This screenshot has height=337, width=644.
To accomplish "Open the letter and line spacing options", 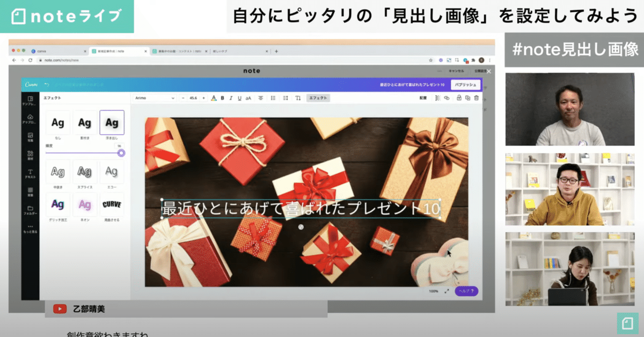I will [x=286, y=98].
